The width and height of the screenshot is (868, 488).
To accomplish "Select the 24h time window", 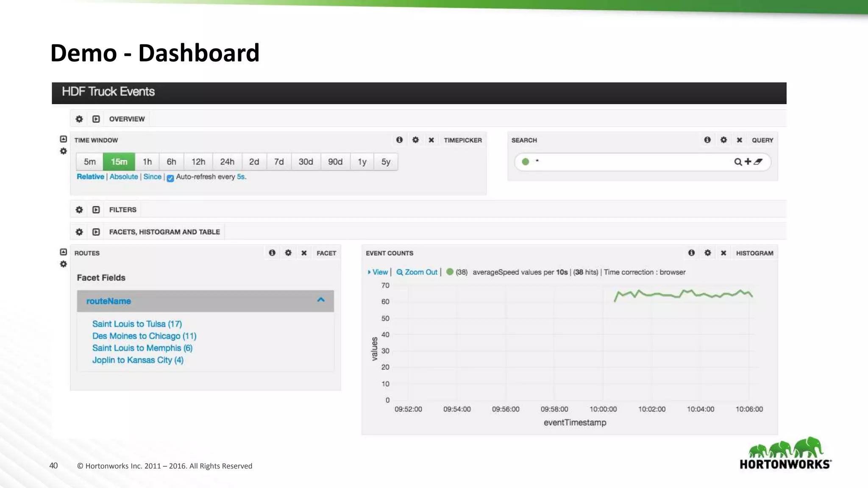I will click(227, 162).
